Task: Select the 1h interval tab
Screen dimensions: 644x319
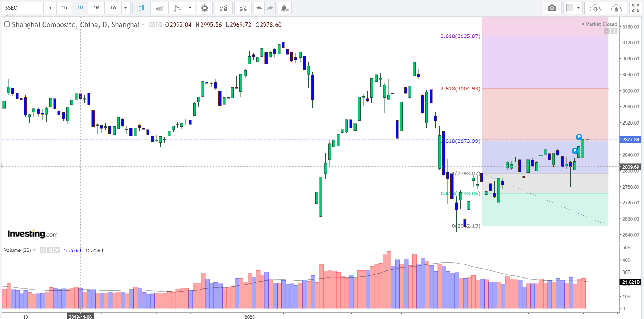Action: 64,8
